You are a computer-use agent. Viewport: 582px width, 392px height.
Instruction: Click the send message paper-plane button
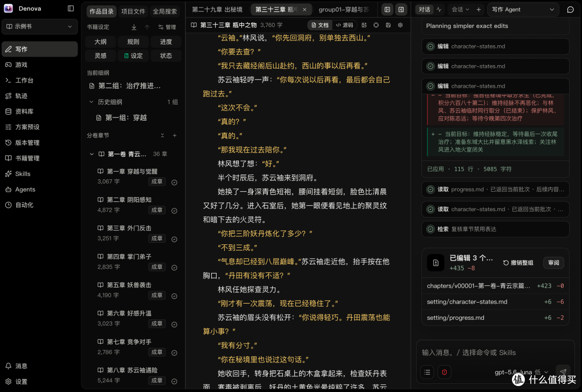(x=563, y=372)
